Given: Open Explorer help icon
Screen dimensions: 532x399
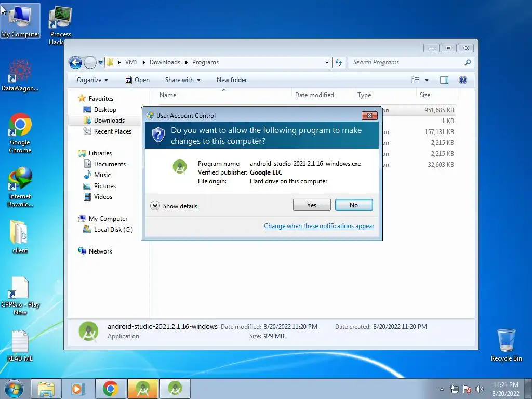Looking at the screenshot, I should click(x=462, y=80).
